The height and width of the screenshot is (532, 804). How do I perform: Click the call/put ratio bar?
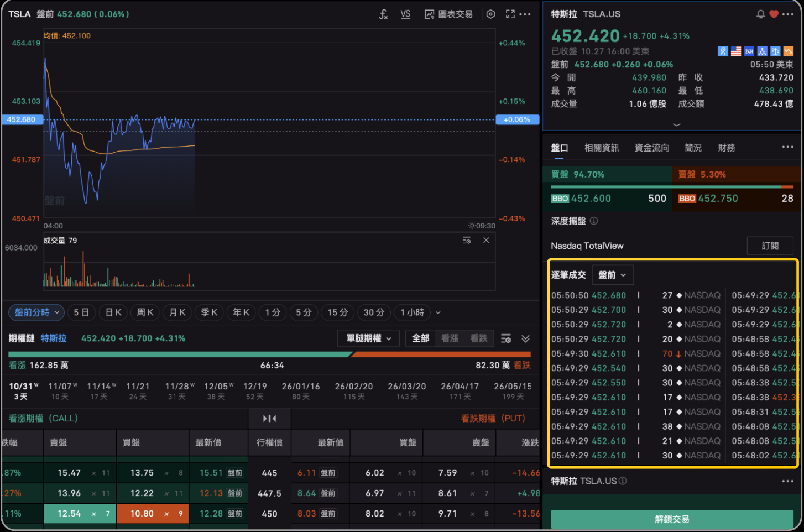(x=269, y=354)
